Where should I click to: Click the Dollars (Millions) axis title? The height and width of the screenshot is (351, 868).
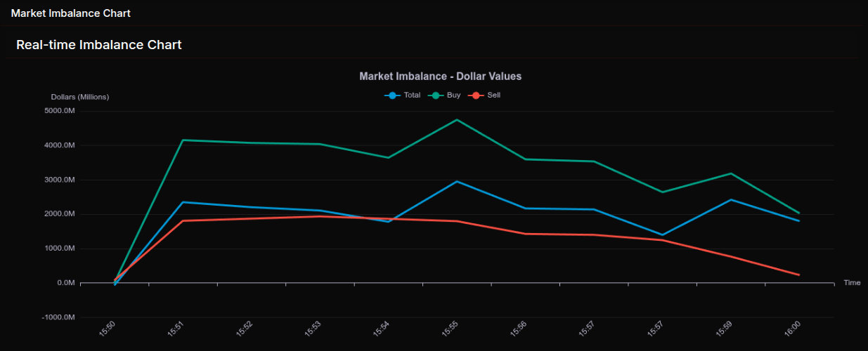point(80,97)
